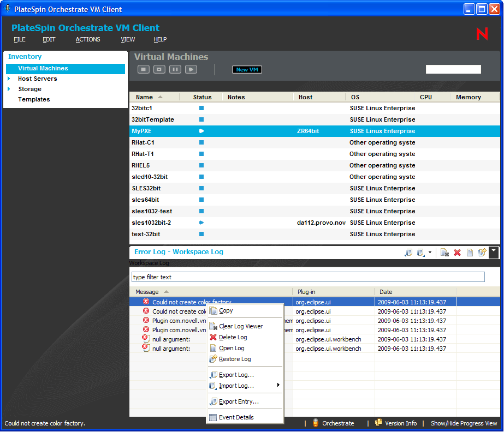Click the stopped status icon for test-32bit

201,234
